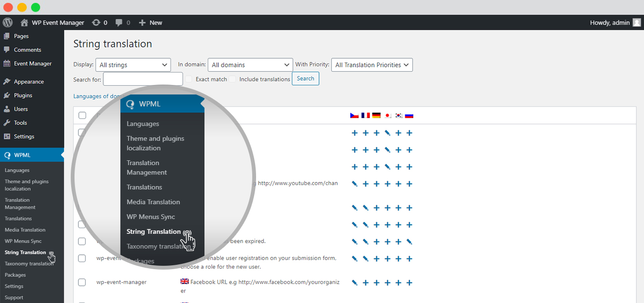644x303 pixels.
Task: Edit Czech translation of 'been expired' string
Action: tap(354, 242)
